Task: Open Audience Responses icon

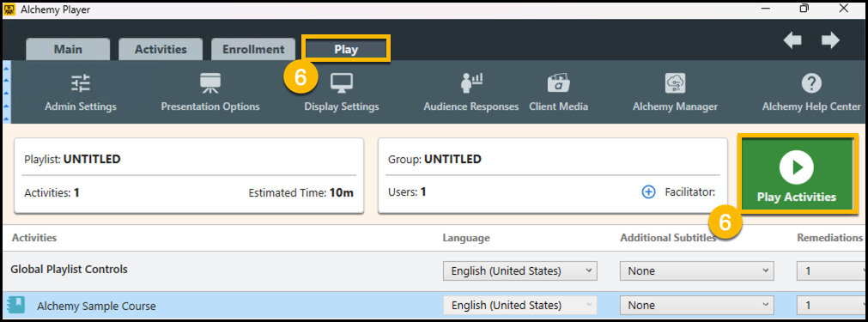Action: click(x=471, y=83)
